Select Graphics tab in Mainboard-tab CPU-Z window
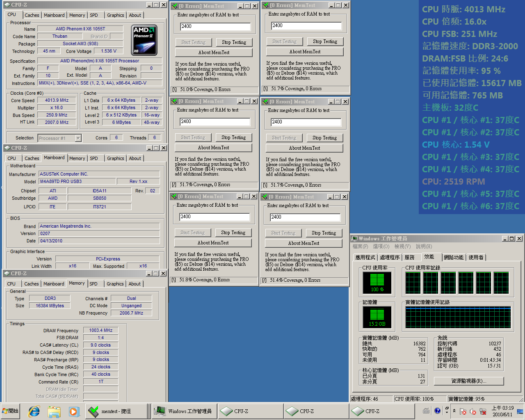This screenshot has width=525, height=420. 115,158
